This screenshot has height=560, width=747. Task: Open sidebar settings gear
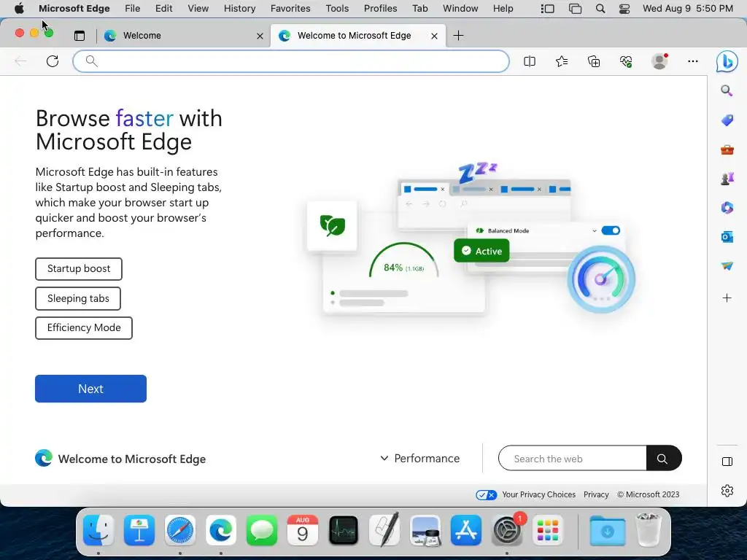click(727, 491)
